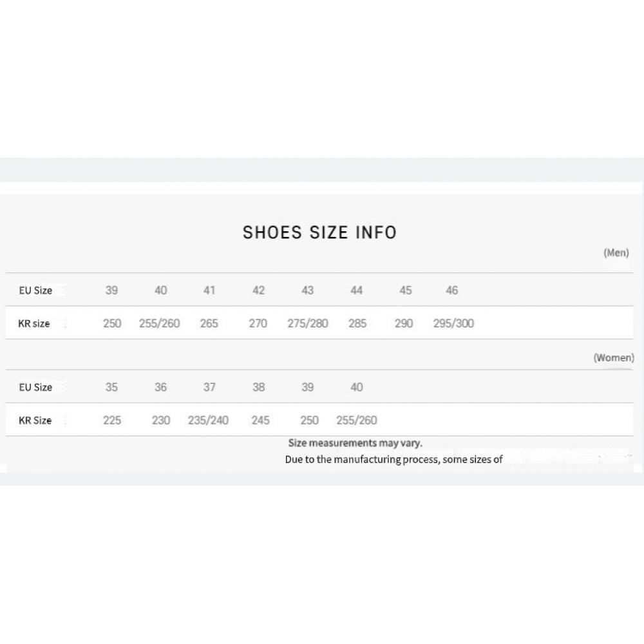The height and width of the screenshot is (644, 644).
Task: Click the 'Due to the manufacturing process' note
Action: 393,460
